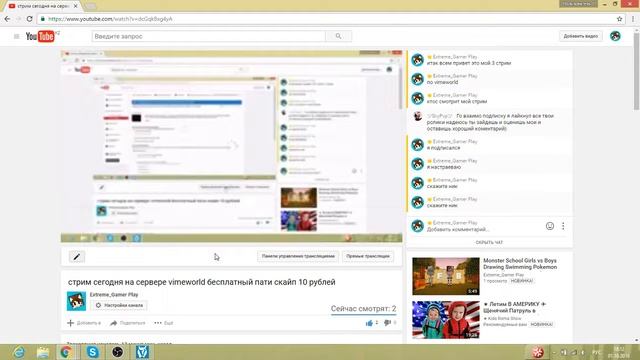Viewport: 640px width, 360px height.
Task: Click the chat message по vimeworld
Action: coord(442,82)
